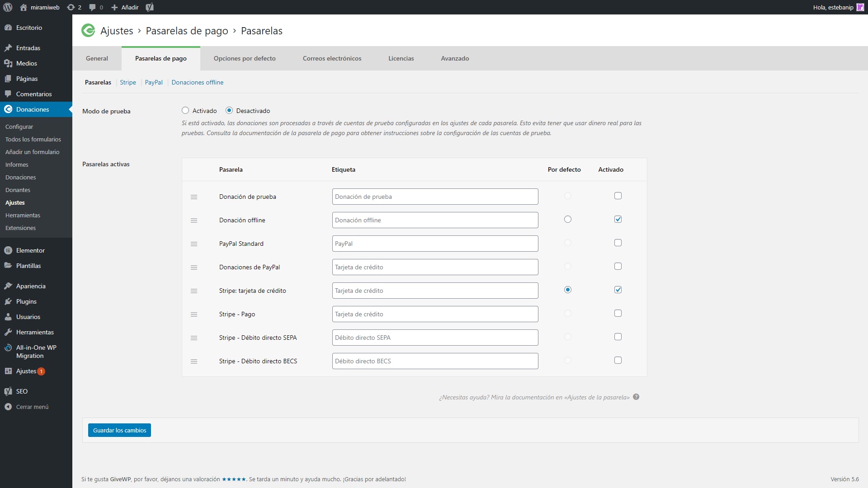868x488 pixels.
Task: Enable Stripe - Débito directo BECS checkbox
Action: pos(618,360)
